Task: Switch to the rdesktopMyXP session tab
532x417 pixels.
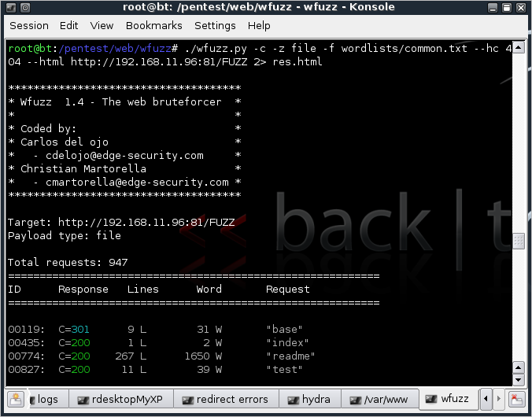Action: click(121, 400)
